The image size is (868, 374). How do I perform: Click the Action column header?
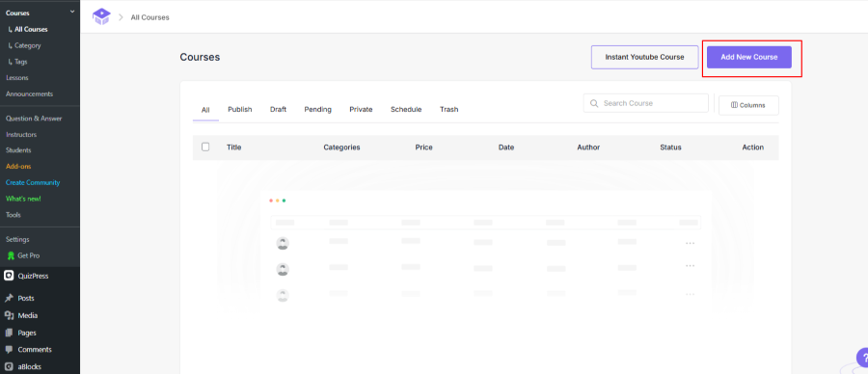[x=753, y=147]
